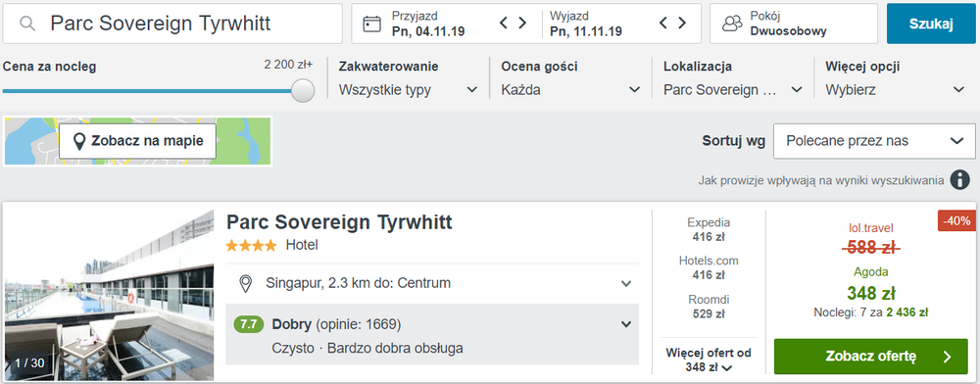Go to next departure date
Image resolution: width=980 pixels, height=384 pixels.
(x=682, y=24)
